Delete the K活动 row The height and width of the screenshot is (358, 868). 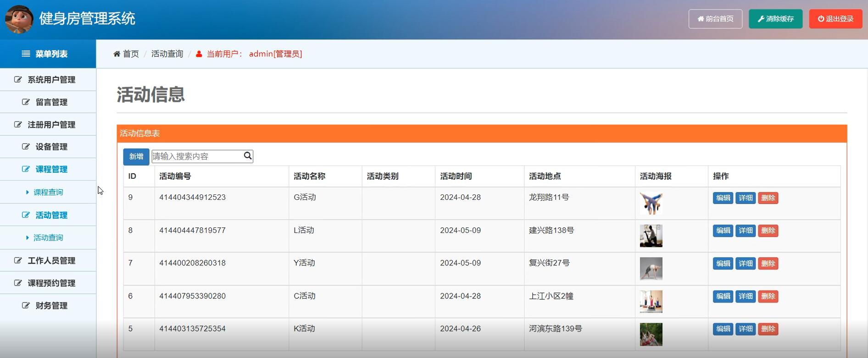pyautogui.click(x=768, y=329)
